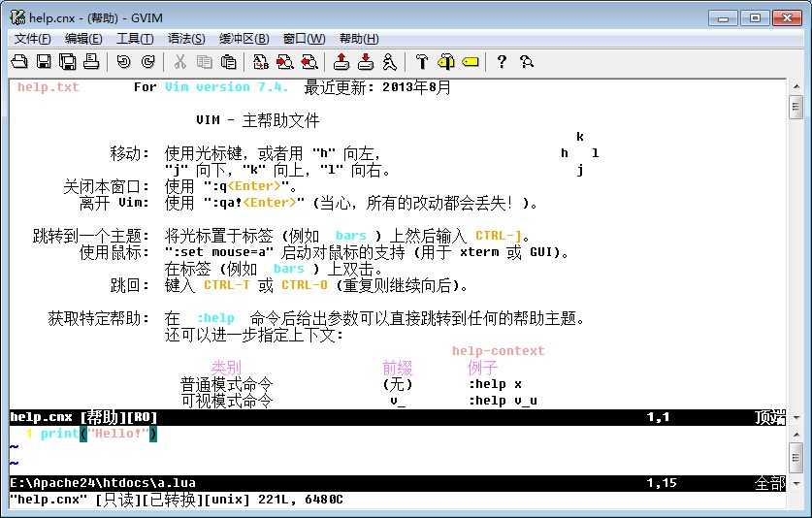Click the a.lua window scrollbar up arrow

pos(796,434)
